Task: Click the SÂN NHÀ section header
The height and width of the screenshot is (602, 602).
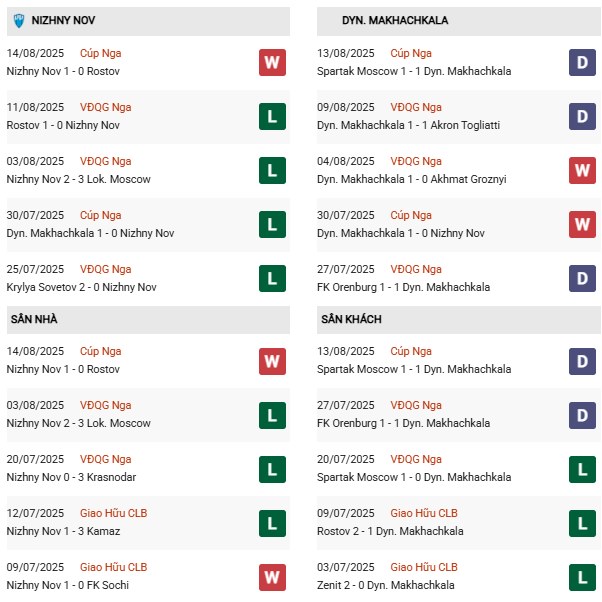Action: pos(37,319)
